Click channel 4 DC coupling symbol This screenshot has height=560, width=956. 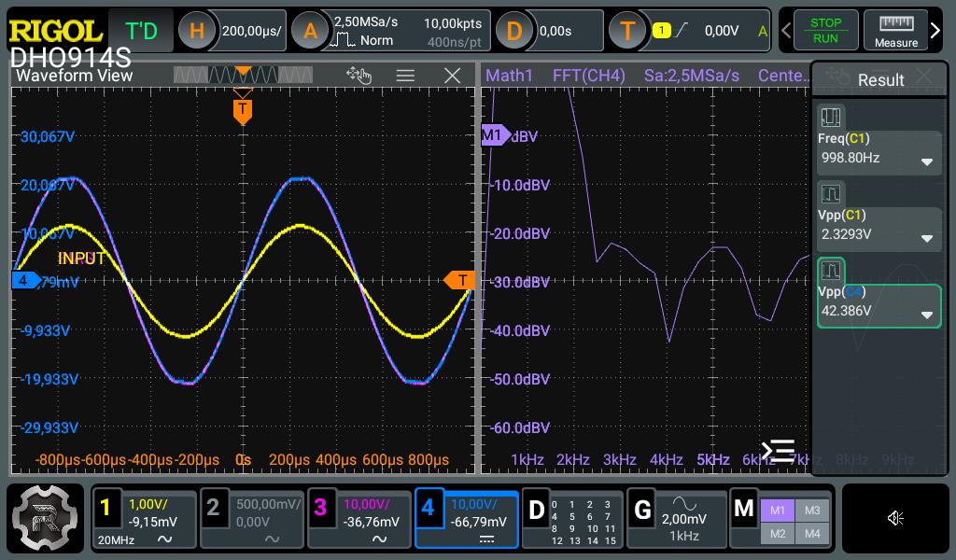(x=486, y=539)
